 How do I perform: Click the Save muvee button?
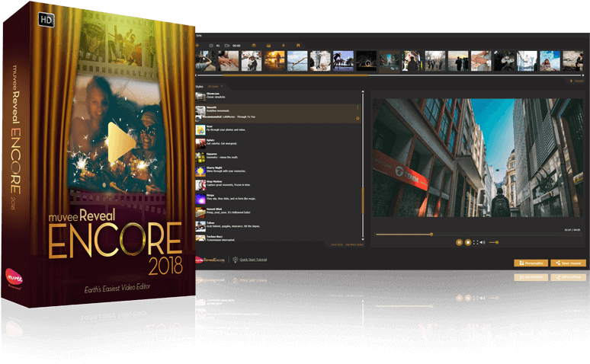(x=568, y=263)
